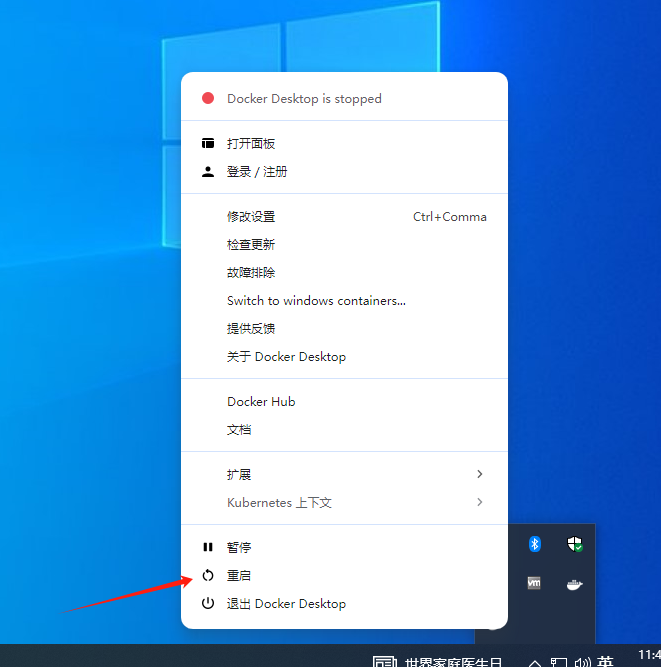Expand the Kubernetes 上下文 submenu arrow
Image resolution: width=661 pixels, height=667 pixels.
coord(479,502)
